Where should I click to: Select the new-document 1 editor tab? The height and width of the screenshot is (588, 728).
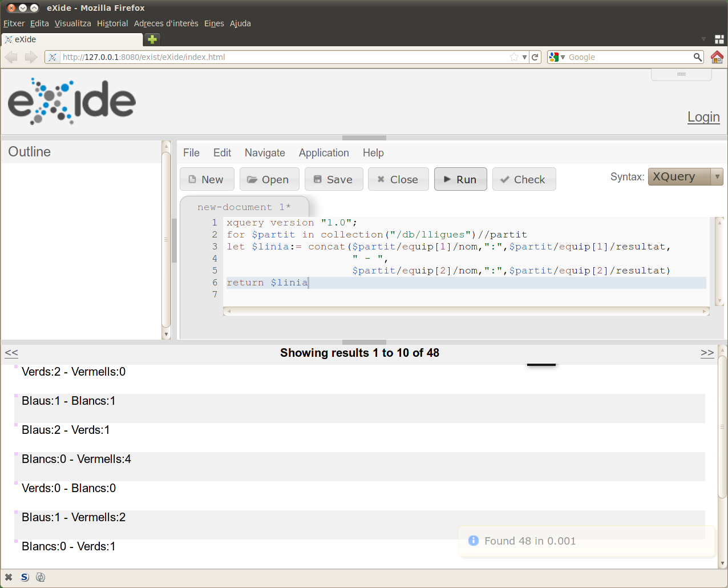244,207
